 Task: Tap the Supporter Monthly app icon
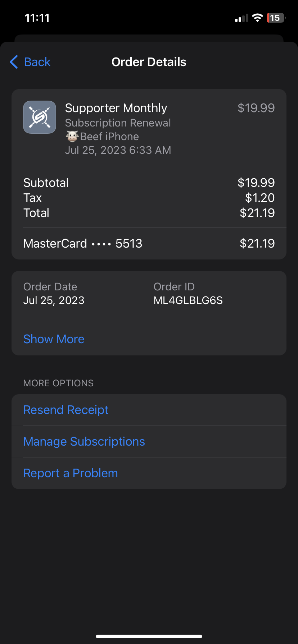tap(40, 117)
